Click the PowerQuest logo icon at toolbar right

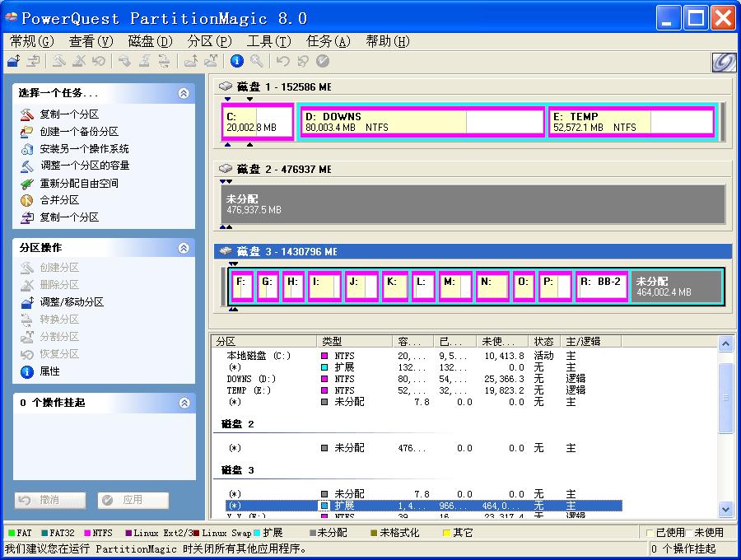point(724,62)
